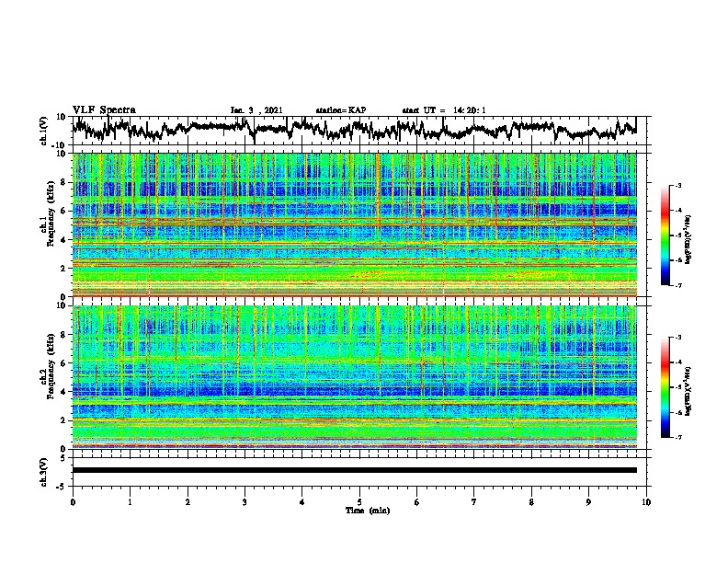728x563 pixels.
Task: Click inside the ch.2 spectrogram panel
Action: (355, 377)
